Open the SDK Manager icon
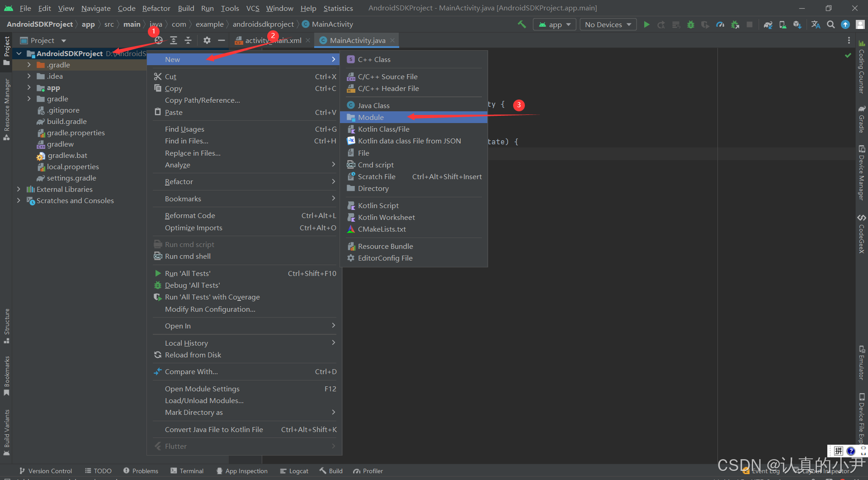The width and height of the screenshot is (868, 480). click(797, 24)
